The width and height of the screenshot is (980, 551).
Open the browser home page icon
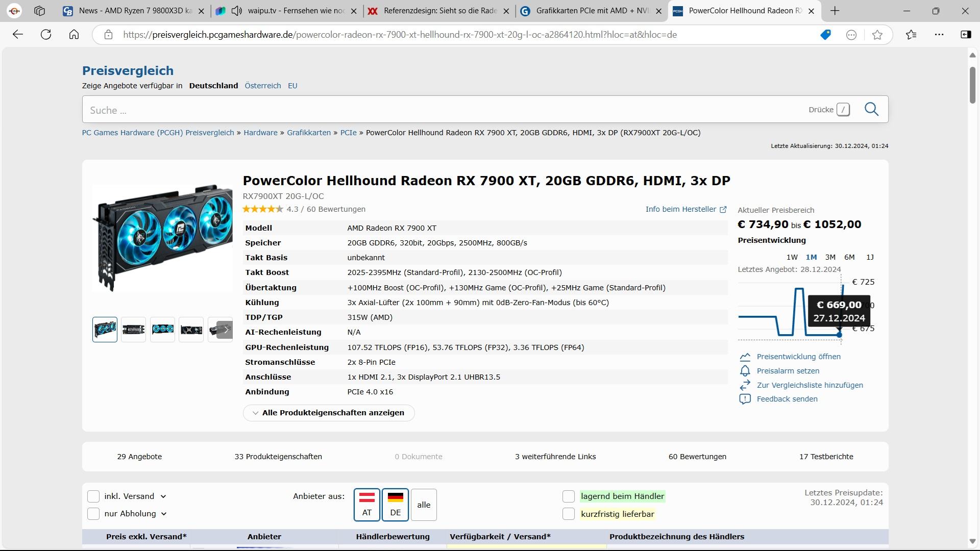coord(74,35)
